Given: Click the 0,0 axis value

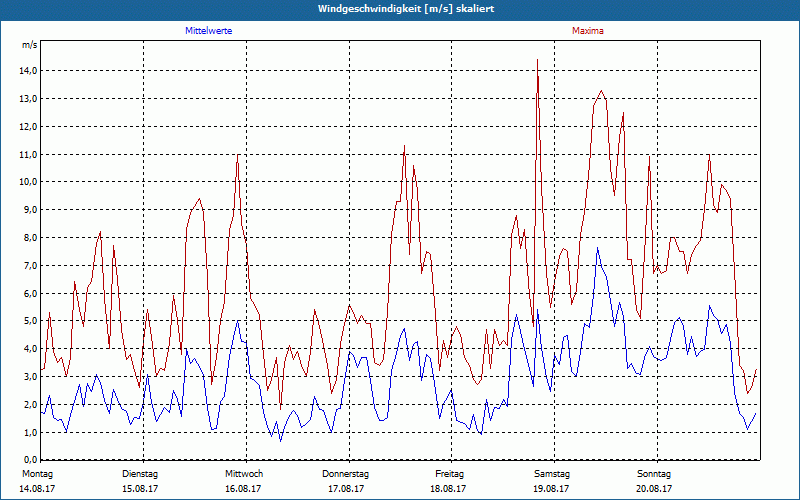Looking at the screenshot, I should point(31,458).
